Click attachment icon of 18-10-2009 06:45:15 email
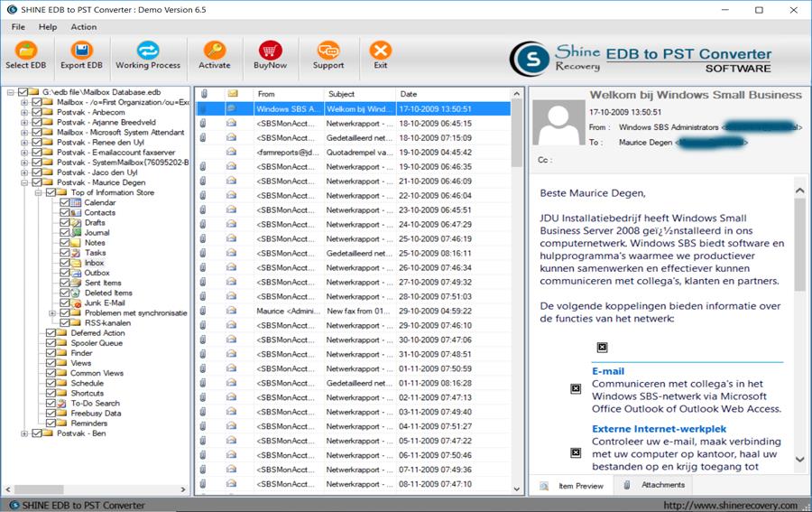 [x=203, y=124]
